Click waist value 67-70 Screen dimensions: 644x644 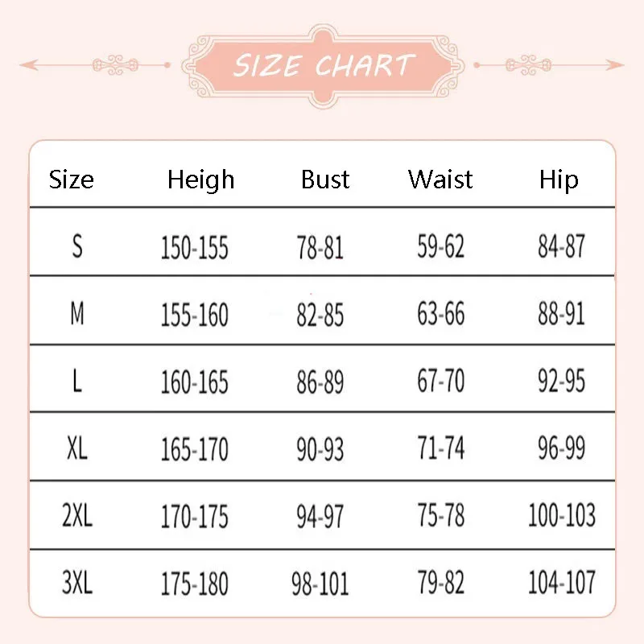click(440, 382)
